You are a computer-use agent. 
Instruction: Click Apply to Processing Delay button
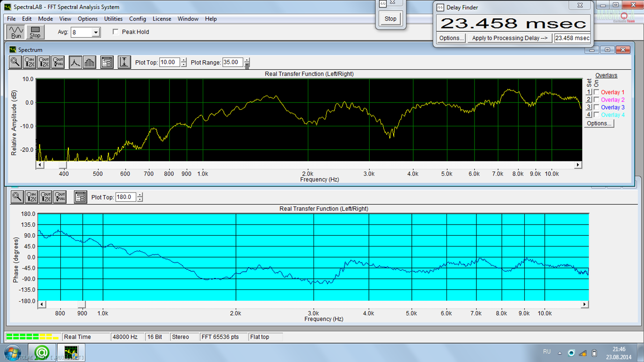(x=510, y=38)
